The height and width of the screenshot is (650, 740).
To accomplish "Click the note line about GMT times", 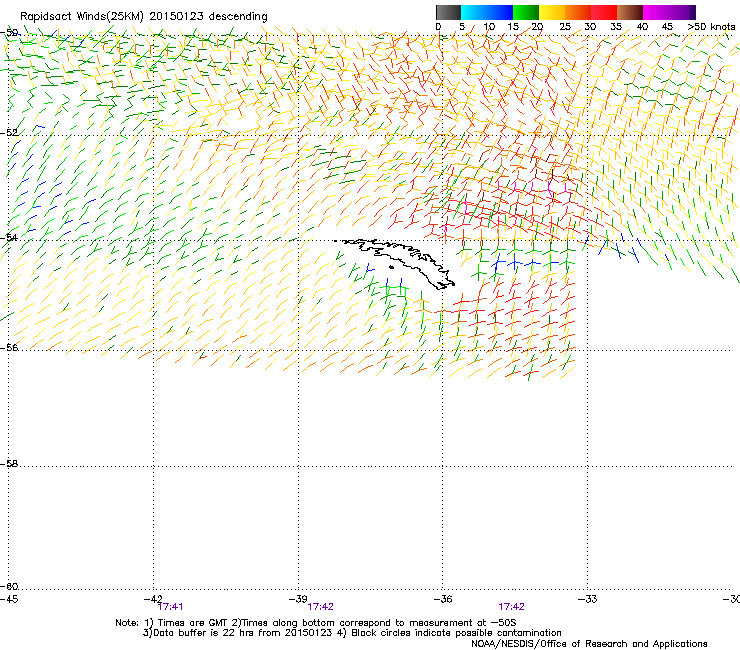I will (x=315, y=623).
